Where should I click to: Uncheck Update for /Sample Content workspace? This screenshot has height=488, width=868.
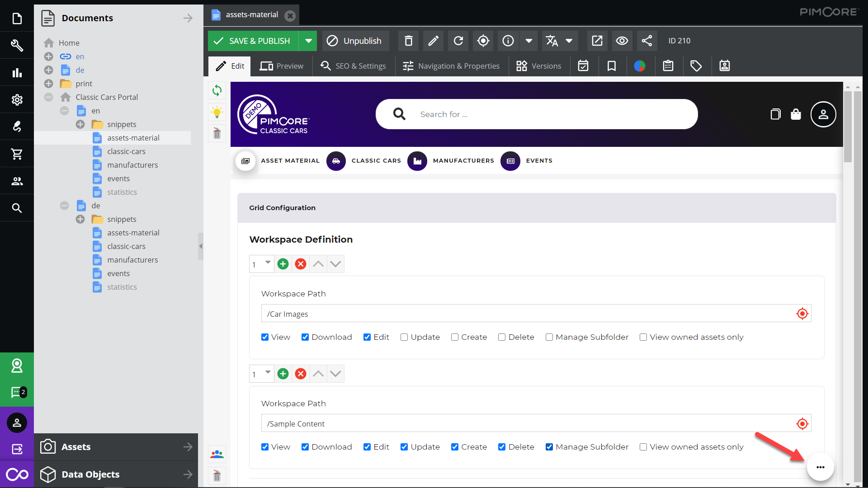(x=404, y=447)
